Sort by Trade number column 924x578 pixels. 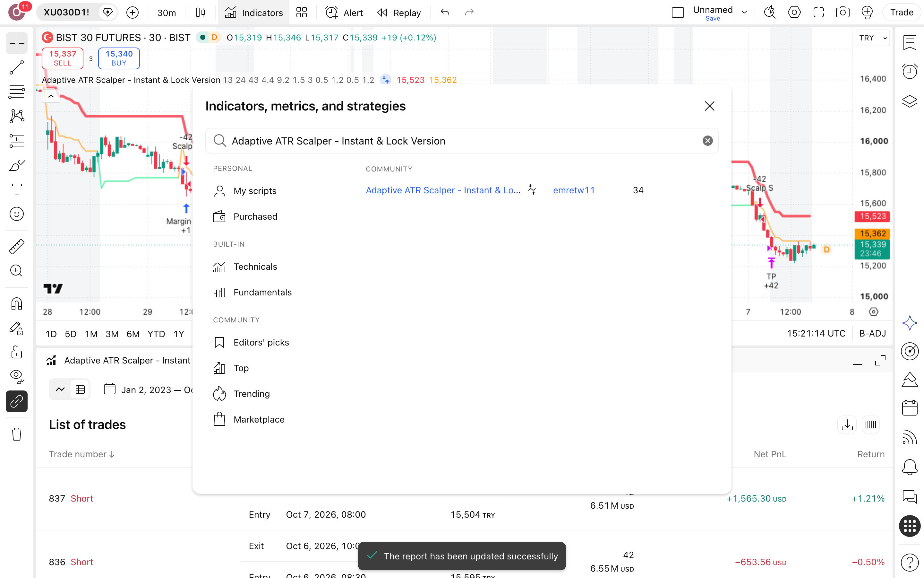81,454
